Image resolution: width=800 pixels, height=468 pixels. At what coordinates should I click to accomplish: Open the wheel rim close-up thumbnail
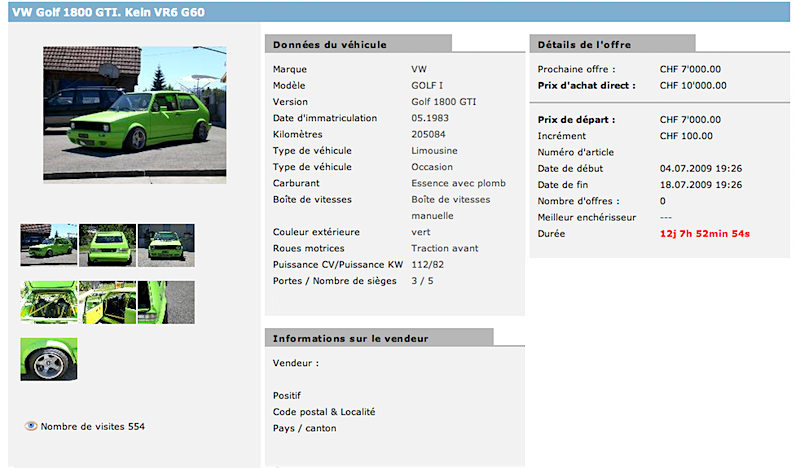pyautogui.click(x=49, y=359)
